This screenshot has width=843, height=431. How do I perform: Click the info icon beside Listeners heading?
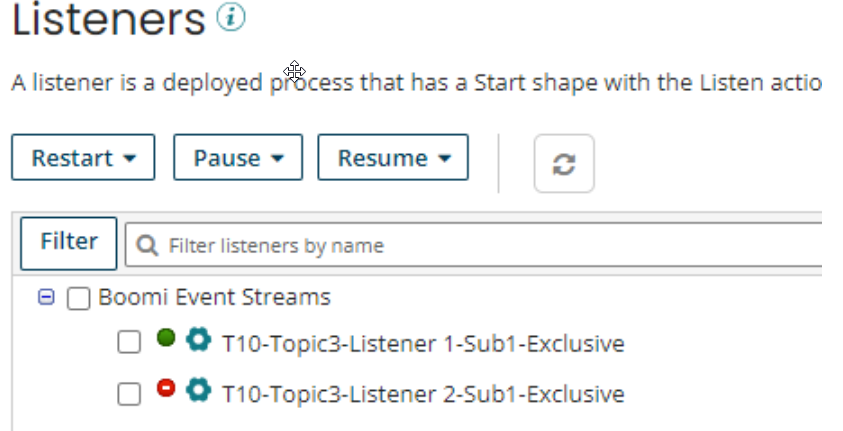(231, 18)
